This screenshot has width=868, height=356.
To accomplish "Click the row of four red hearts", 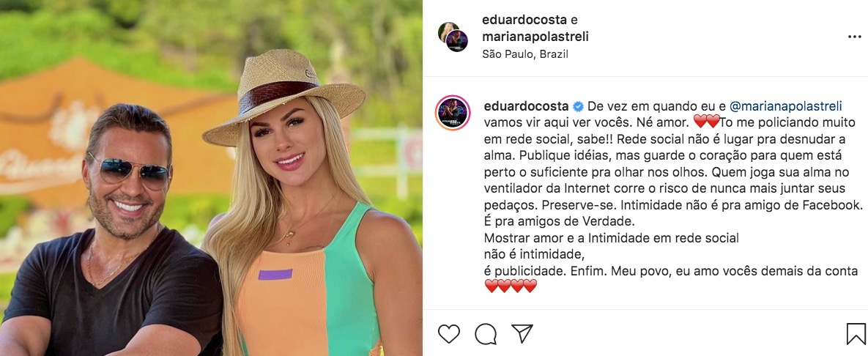I will [x=511, y=286].
